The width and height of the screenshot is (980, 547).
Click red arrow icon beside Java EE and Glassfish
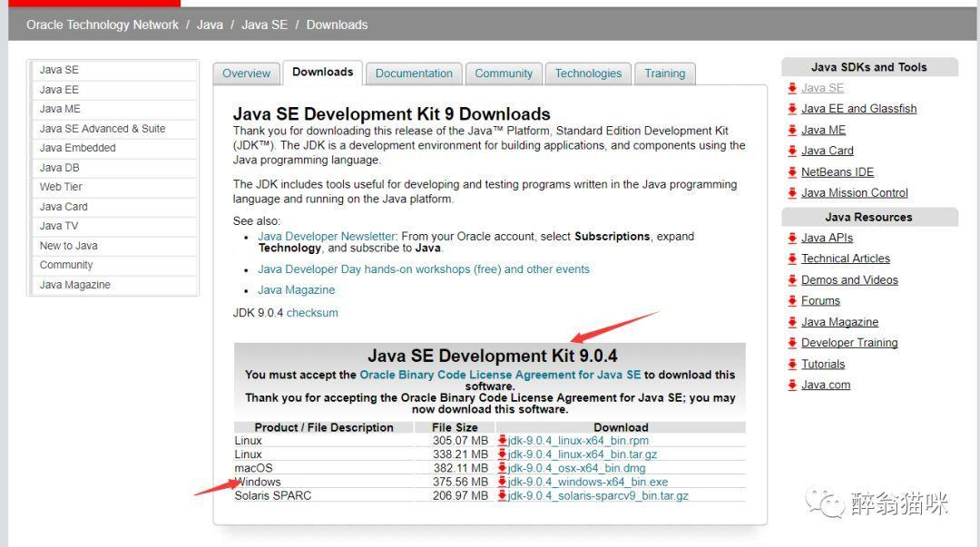(x=792, y=109)
